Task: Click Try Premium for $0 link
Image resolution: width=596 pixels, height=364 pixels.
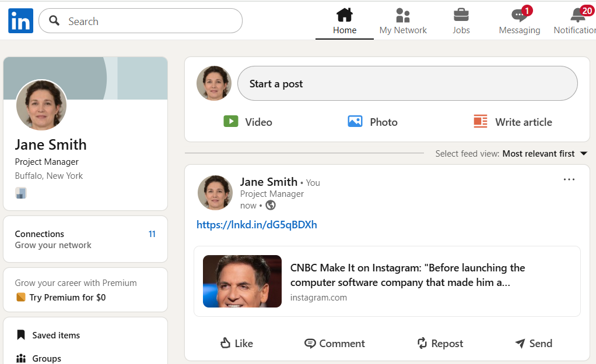Action: (67, 298)
